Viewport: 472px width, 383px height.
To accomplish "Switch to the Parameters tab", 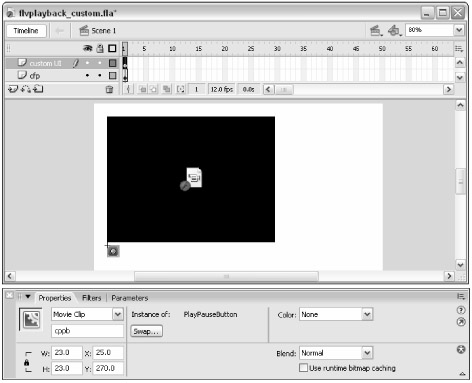I will click(x=130, y=298).
